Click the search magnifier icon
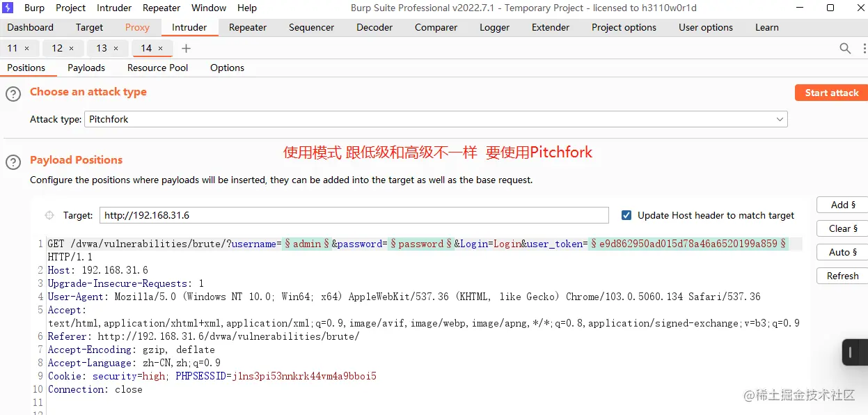Screen dimensions: 868x415 click(x=845, y=48)
